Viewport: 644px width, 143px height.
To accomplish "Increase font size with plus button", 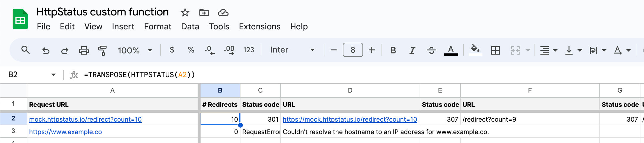I will tap(371, 50).
